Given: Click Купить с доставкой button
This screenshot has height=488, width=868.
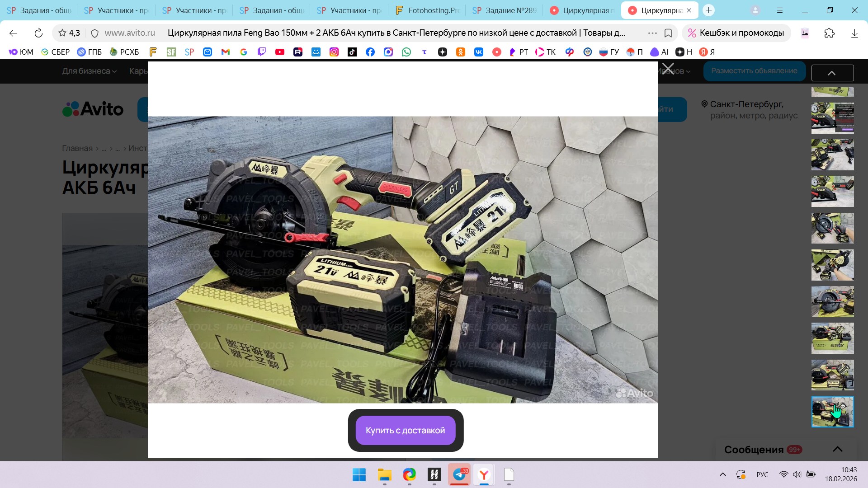Looking at the screenshot, I should (405, 430).
